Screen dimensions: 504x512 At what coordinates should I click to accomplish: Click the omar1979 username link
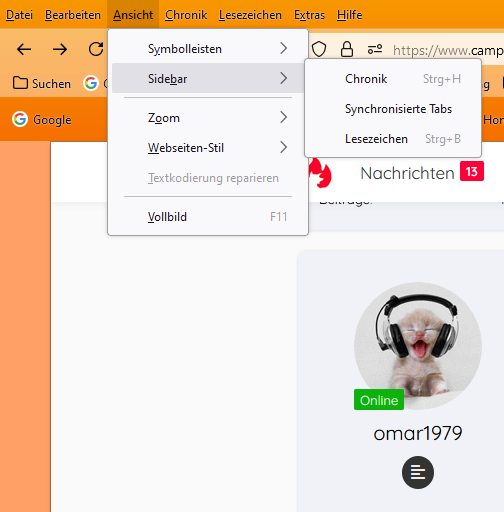coord(418,433)
